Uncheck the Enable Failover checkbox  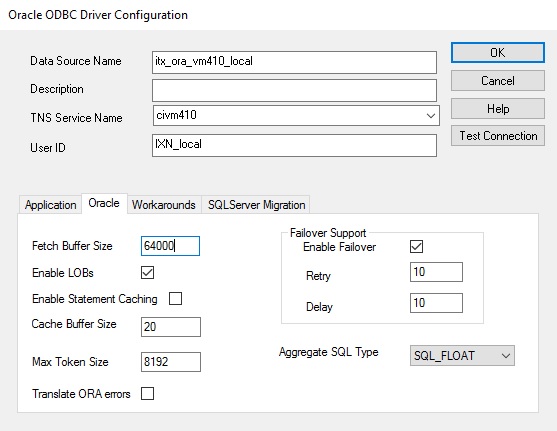(x=416, y=246)
